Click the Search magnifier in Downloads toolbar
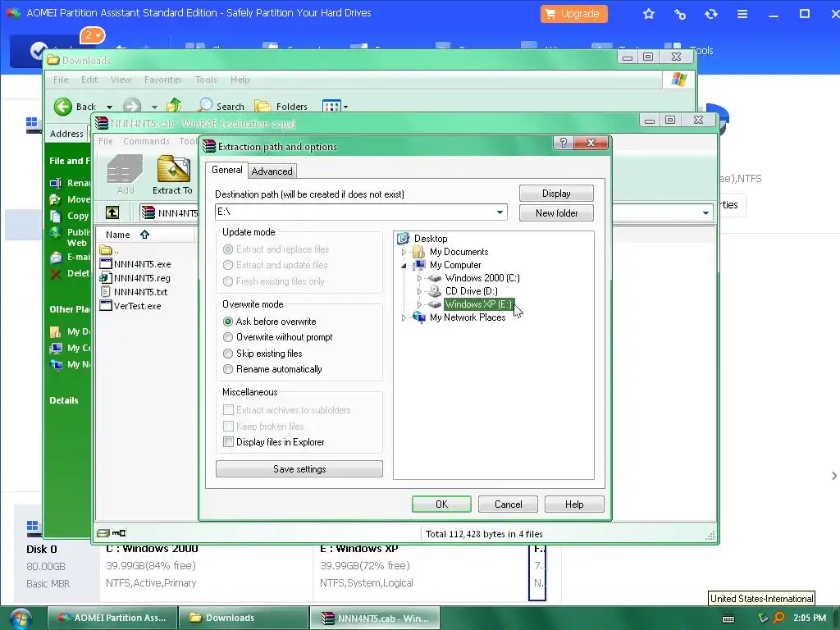The width and height of the screenshot is (840, 630). tap(205, 106)
